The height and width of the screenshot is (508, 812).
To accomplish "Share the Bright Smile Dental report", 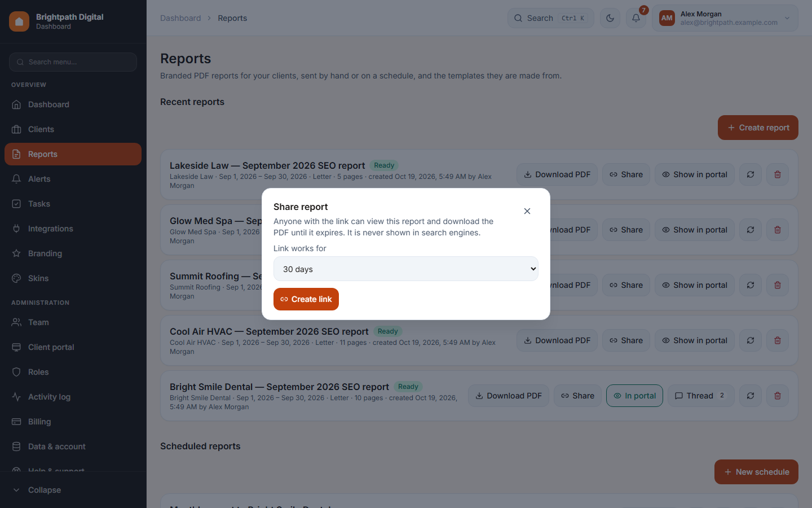I will click(x=577, y=396).
